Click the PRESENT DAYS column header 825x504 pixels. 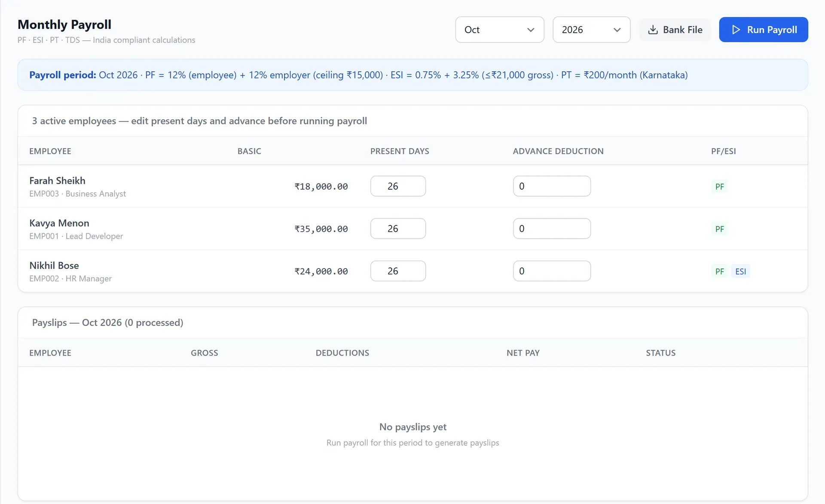(400, 151)
